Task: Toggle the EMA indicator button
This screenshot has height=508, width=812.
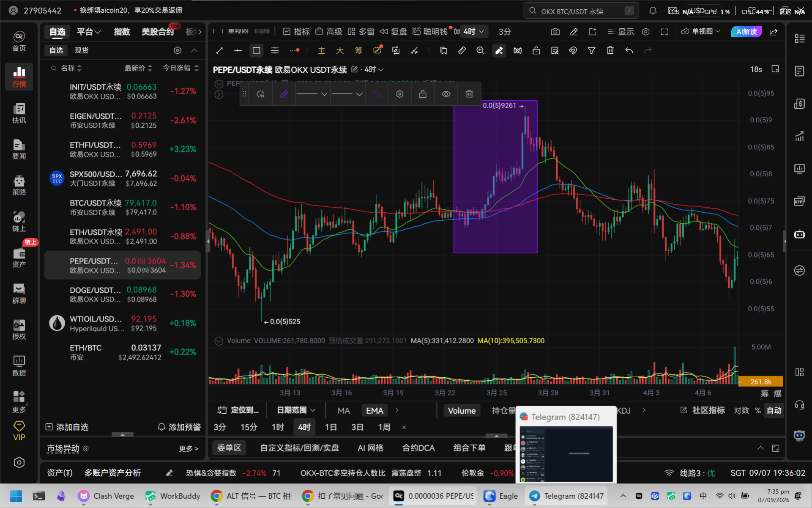Action: [x=375, y=410]
